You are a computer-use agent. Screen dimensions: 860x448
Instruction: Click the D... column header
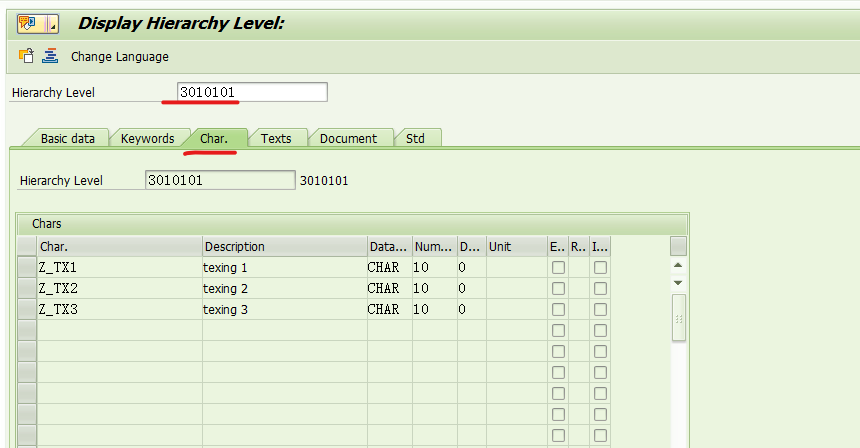[x=472, y=246]
